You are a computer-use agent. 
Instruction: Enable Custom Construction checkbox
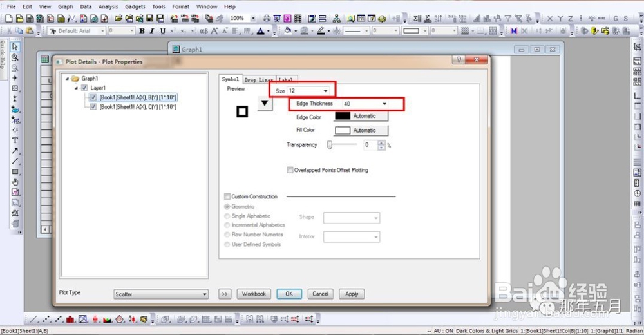point(227,196)
